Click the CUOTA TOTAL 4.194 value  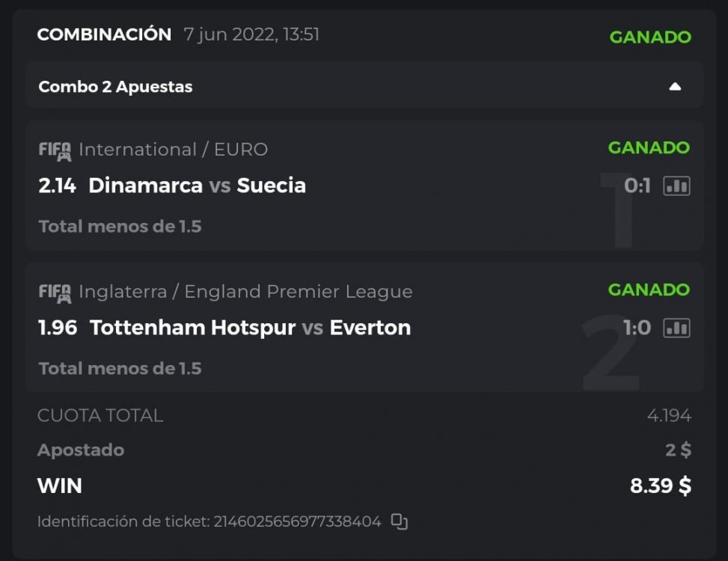pos(669,416)
